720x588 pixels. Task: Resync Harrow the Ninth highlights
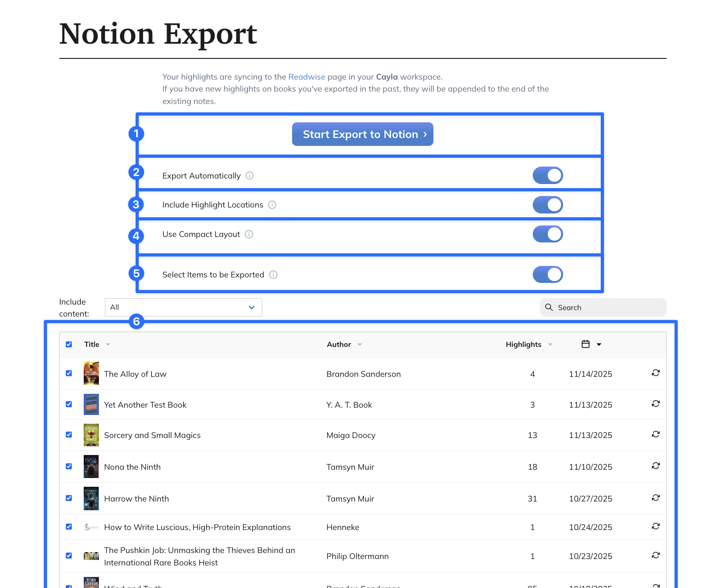click(656, 498)
